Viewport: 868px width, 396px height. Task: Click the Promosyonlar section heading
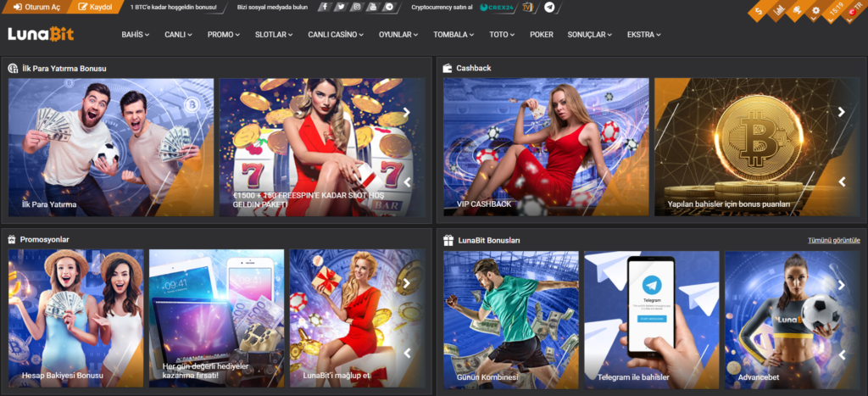click(x=44, y=240)
